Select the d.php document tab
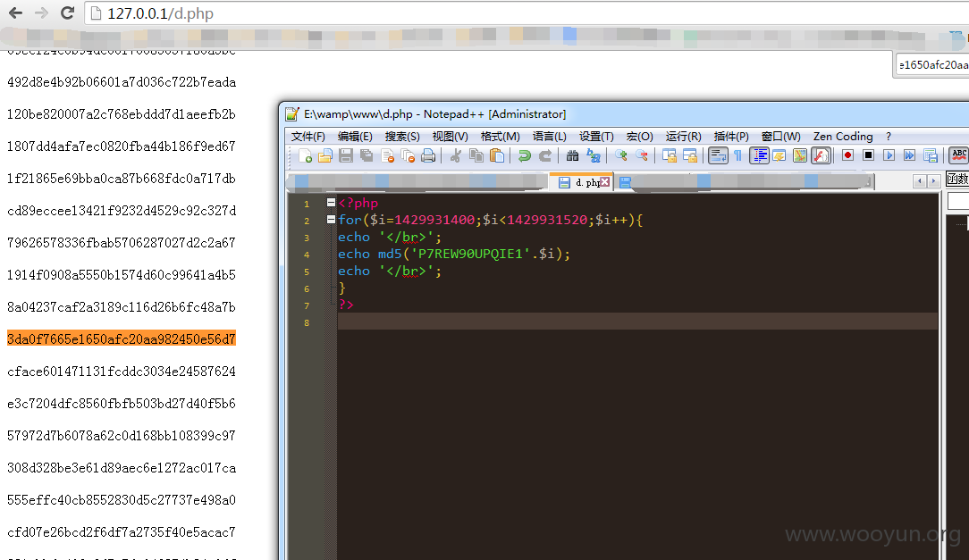 tap(581, 182)
